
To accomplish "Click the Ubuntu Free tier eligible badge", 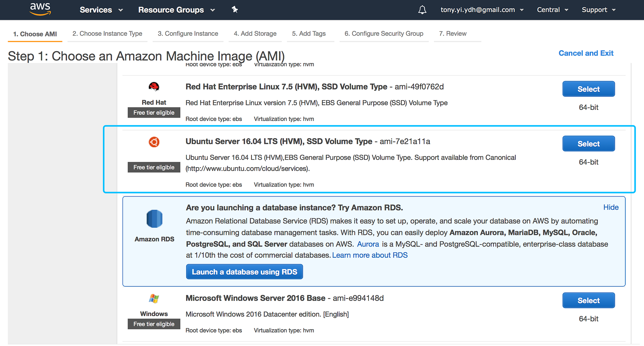I will pos(154,168).
